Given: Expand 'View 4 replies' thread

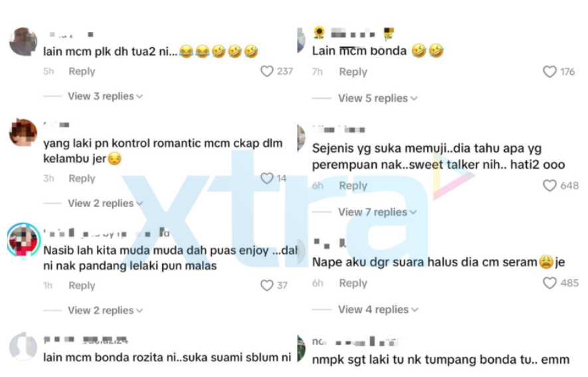Looking at the screenshot, I should [378, 309].
